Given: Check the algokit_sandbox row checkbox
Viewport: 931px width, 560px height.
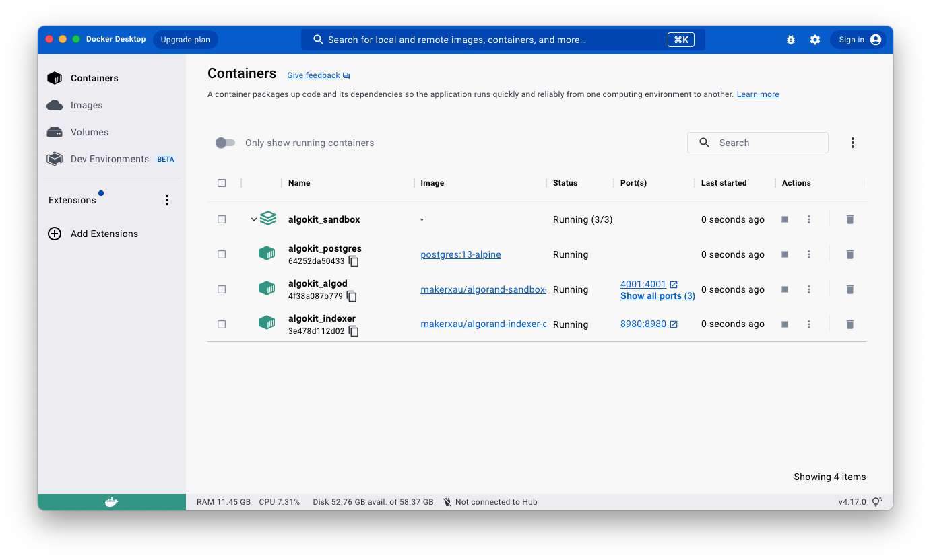Looking at the screenshot, I should (222, 219).
